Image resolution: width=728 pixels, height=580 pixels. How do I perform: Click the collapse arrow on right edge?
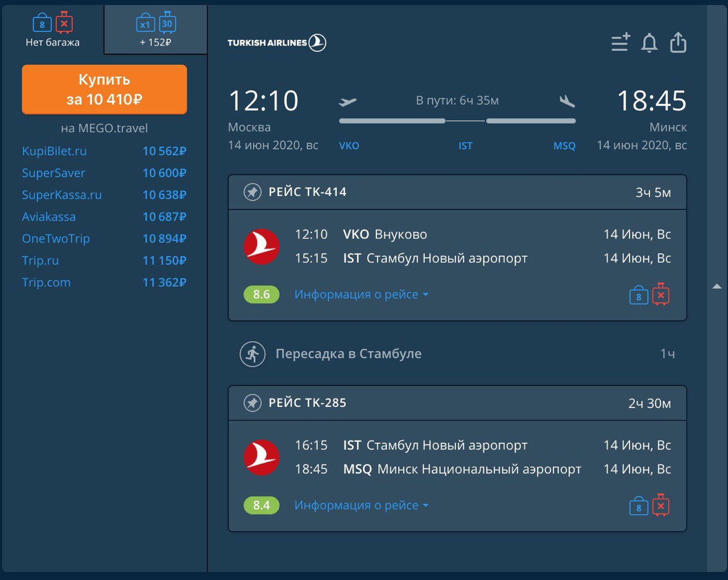point(717,287)
